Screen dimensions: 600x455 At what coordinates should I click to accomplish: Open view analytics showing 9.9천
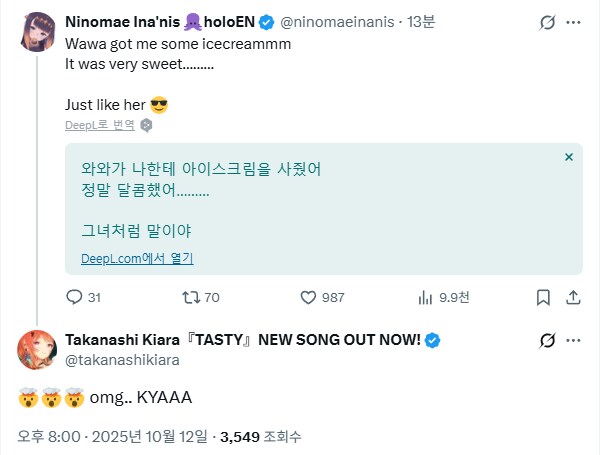point(425,297)
